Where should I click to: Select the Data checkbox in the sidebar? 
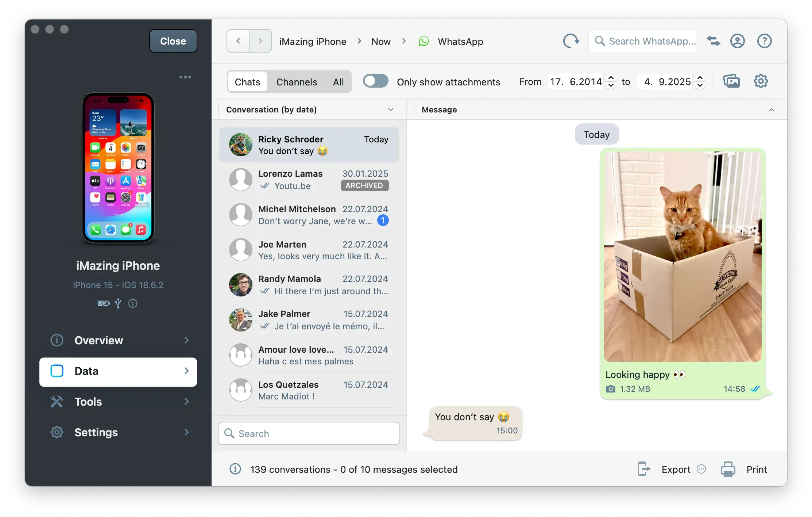coord(57,371)
